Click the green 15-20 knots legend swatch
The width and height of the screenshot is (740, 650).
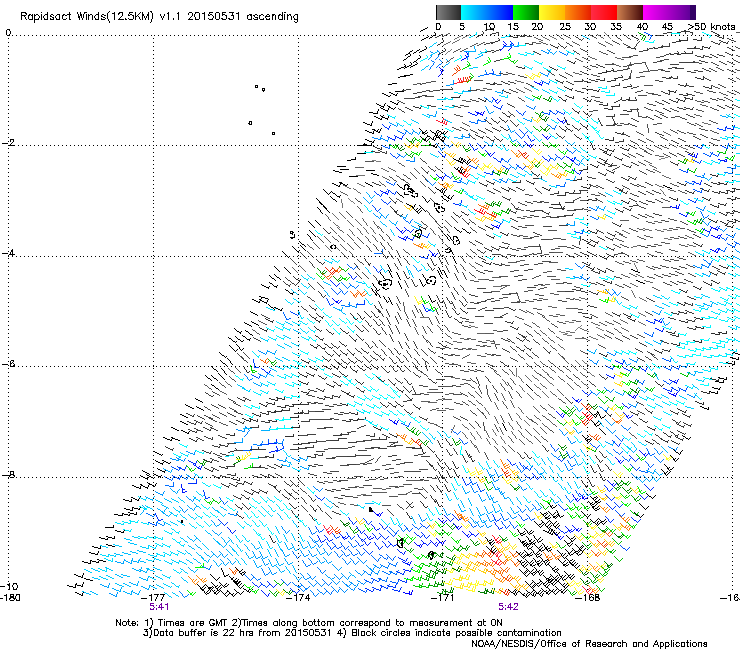click(526, 12)
